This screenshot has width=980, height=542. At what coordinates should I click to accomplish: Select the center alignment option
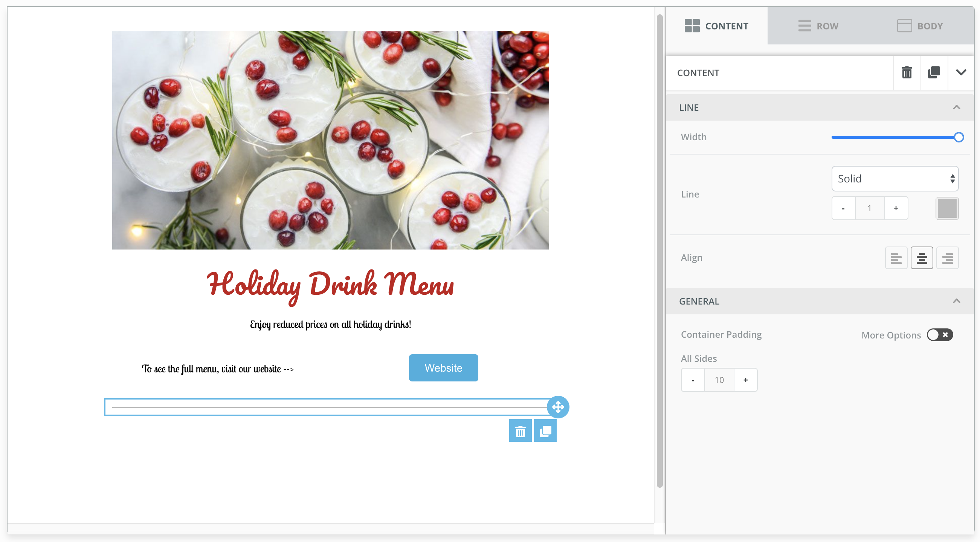[922, 258]
